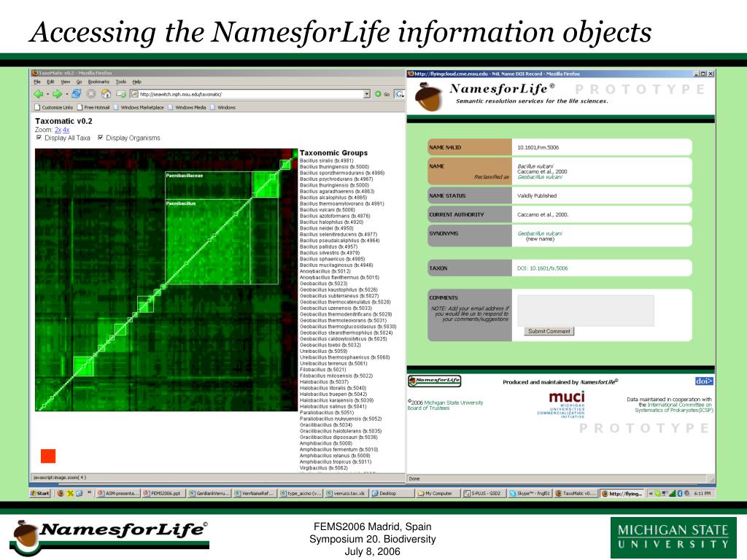Open the Windows Media bookmark
The image size is (747, 560).
coord(187,108)
